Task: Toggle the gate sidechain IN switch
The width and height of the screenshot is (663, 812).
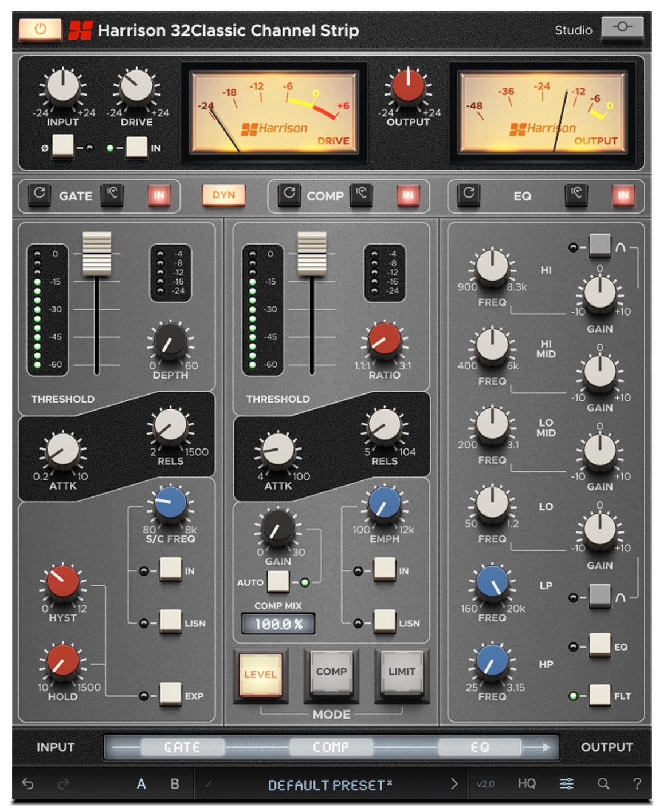Action: (170, 570)
